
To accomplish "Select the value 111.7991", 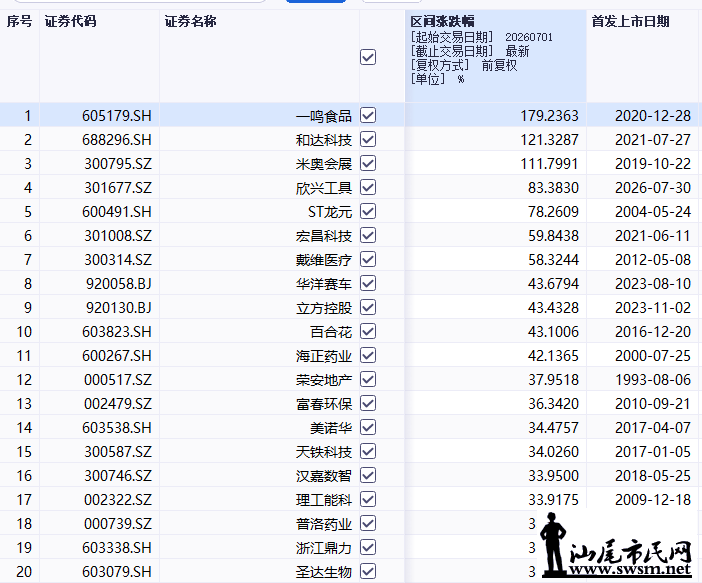I will point(549,164).
